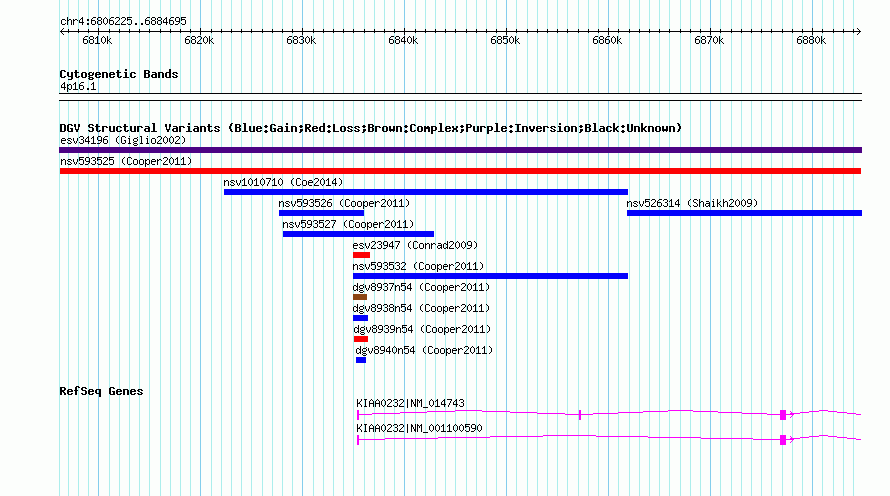The width and height of the screenshot is (890, 496).
Task: Open nsv526314 (Shaikh2009) label
Action: click(692, 203)
